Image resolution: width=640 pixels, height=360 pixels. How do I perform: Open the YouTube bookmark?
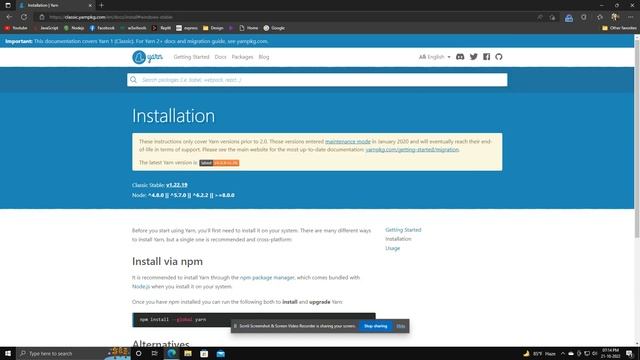coord(16,28)
